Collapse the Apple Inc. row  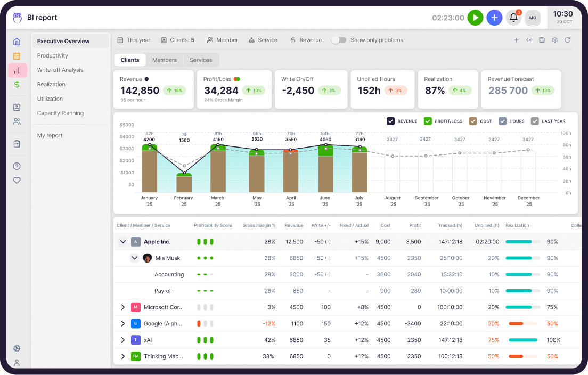[123, 242]
